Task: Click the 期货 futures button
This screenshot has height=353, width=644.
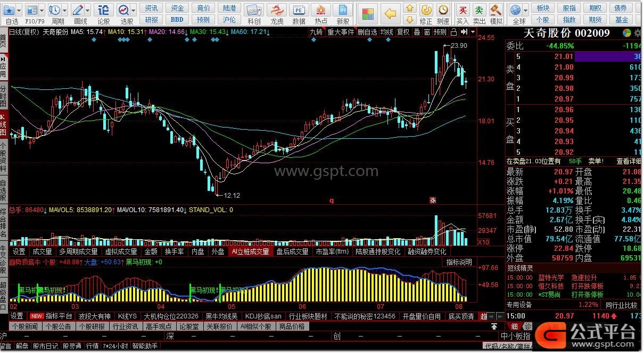Action: pos(595,20)
